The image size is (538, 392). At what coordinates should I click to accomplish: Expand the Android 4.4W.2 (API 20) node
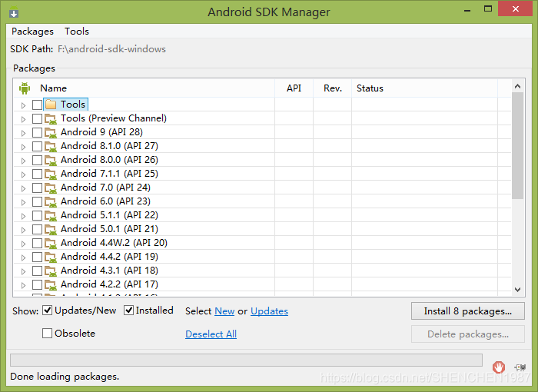pos(23,244)
